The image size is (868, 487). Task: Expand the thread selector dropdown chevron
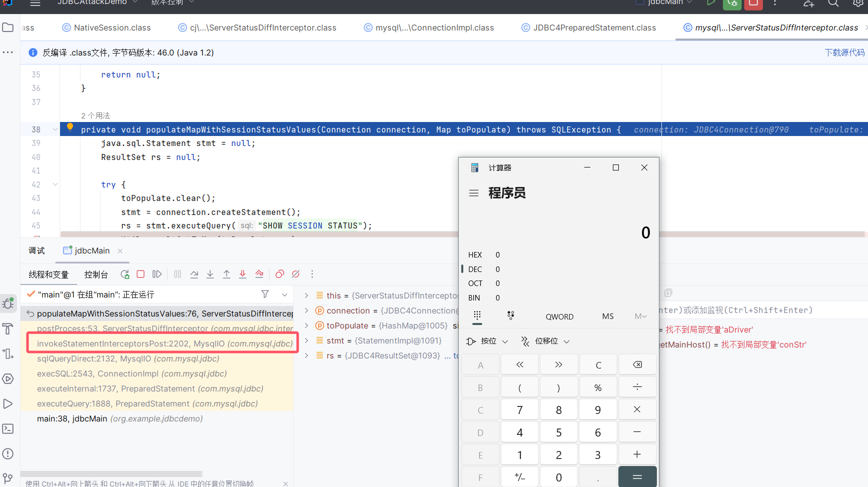pos(285,294)
